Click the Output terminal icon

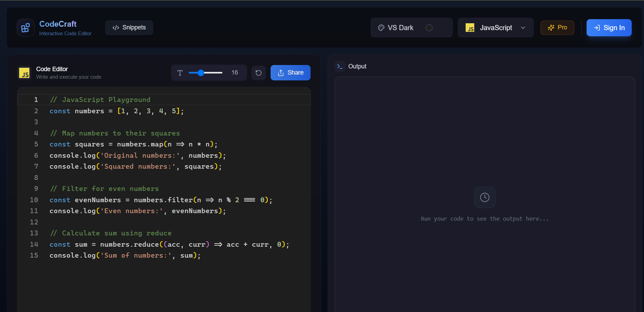click(340, 66)
